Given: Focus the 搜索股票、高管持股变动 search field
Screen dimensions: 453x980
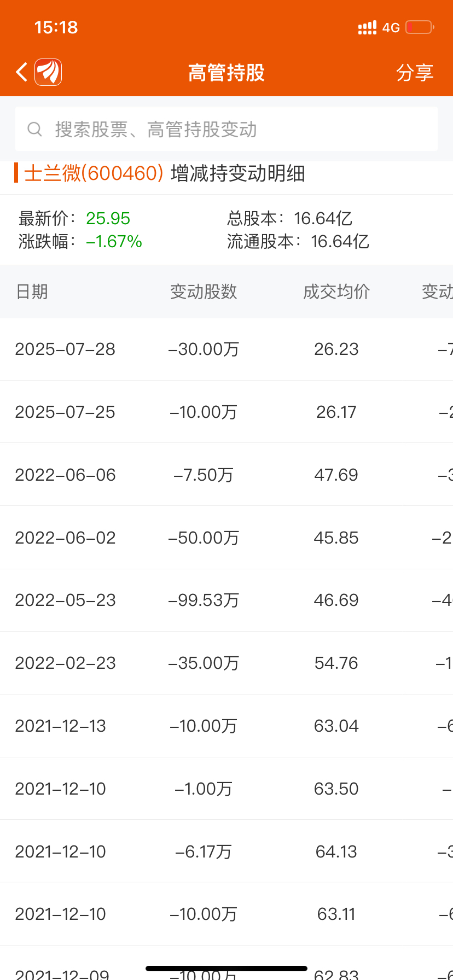Looking at the screenshot, I should tap(226, 129).
